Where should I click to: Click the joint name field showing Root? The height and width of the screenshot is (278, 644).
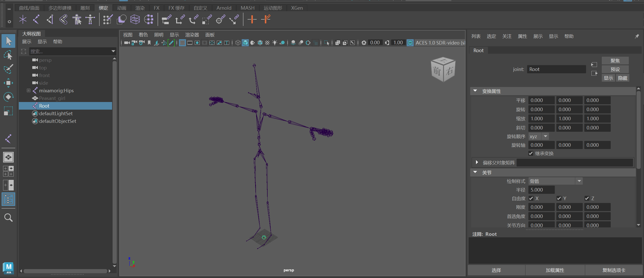pyautogui.click(x=556, y=69)
